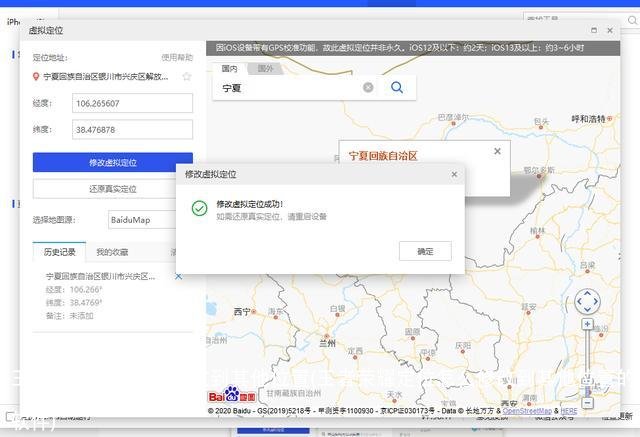
Task: Click the 修改虚拟定位 blue button
Action: pos(113,162)
